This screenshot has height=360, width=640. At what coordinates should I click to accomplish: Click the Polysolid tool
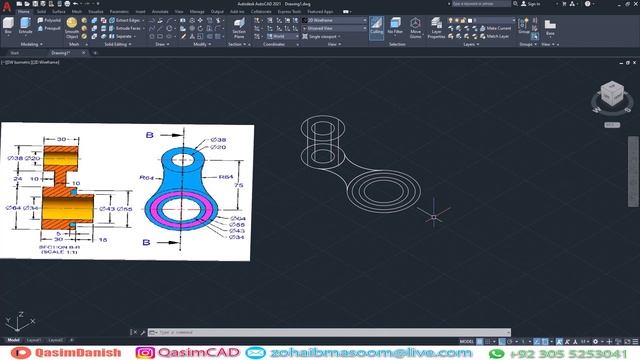tap(49, 20)
